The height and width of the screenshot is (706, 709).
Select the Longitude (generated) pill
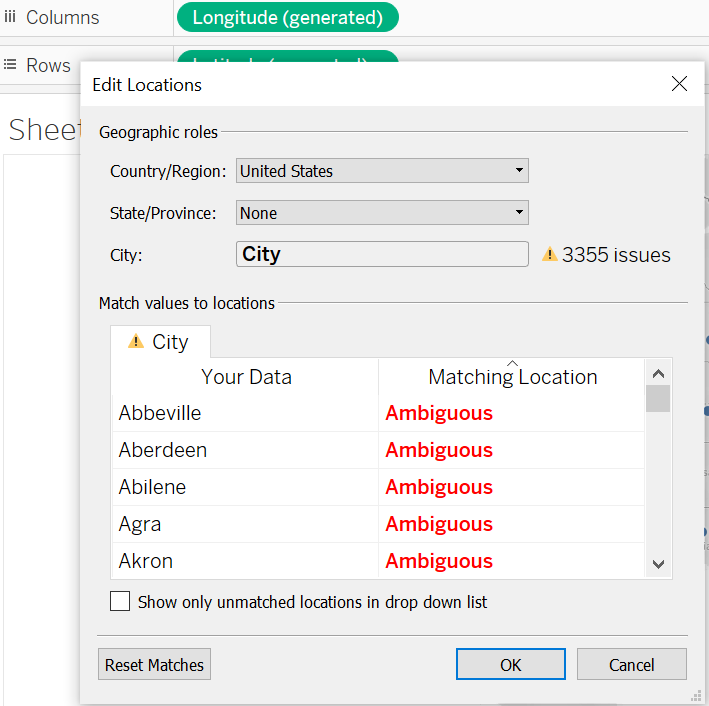(287, 17)
